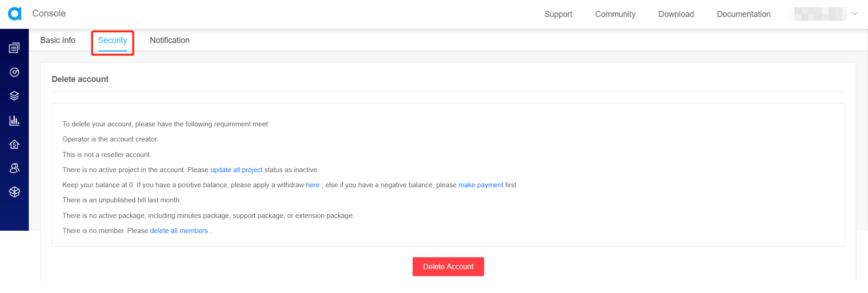
Task: Open the withdraw 'here' link
Action: tap(313, 185)
